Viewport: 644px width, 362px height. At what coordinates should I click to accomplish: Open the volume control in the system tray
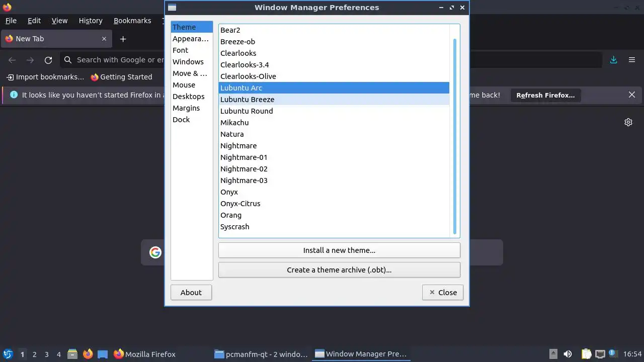568,354
